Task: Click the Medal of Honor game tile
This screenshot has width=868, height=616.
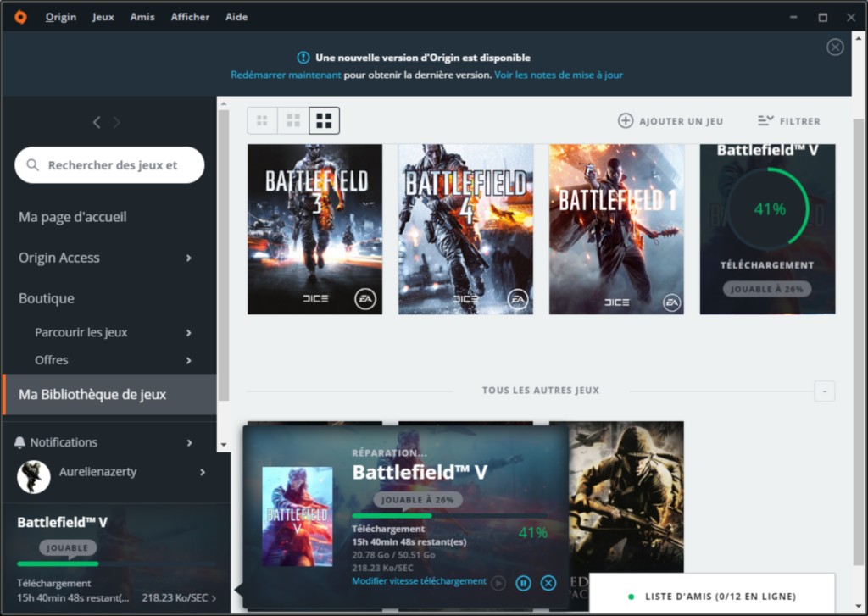Action: coord(626,497)
